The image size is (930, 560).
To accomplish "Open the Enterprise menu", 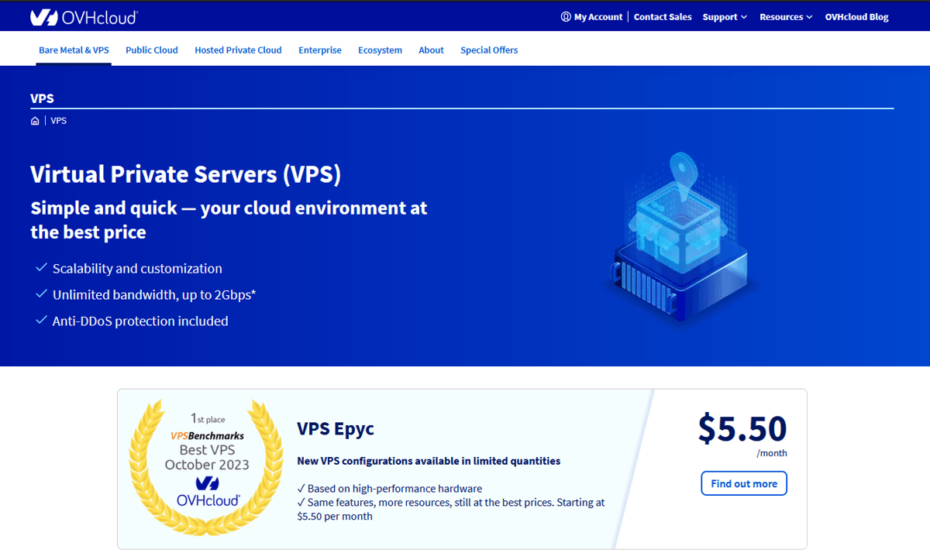I will [320, 50].
